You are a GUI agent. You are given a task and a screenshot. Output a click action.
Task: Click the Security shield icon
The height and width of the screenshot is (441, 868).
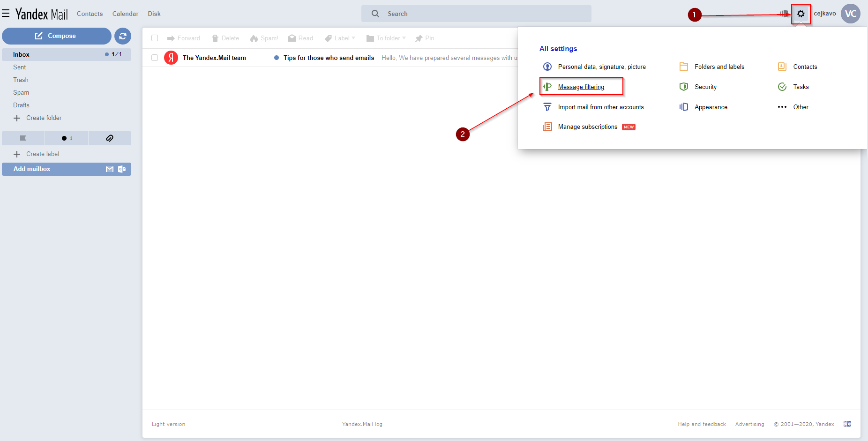[x=684, y=87]
